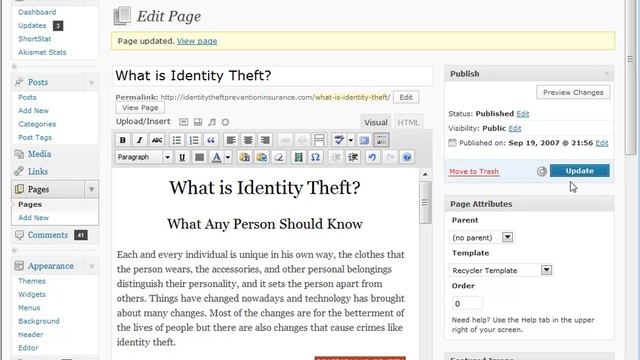Open the editor help icon
Screen dimensions: 640x360
[x=407, y=157]
